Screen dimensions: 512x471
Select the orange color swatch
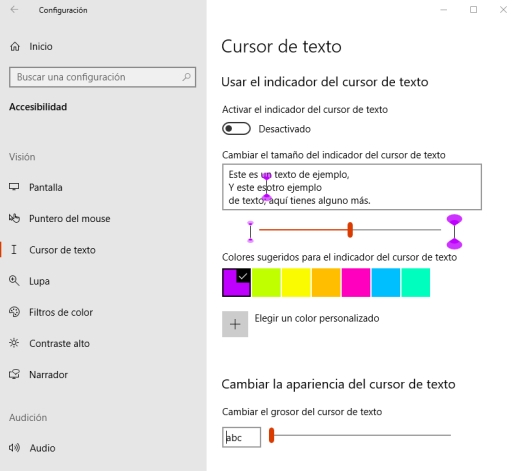click(326, 282)
